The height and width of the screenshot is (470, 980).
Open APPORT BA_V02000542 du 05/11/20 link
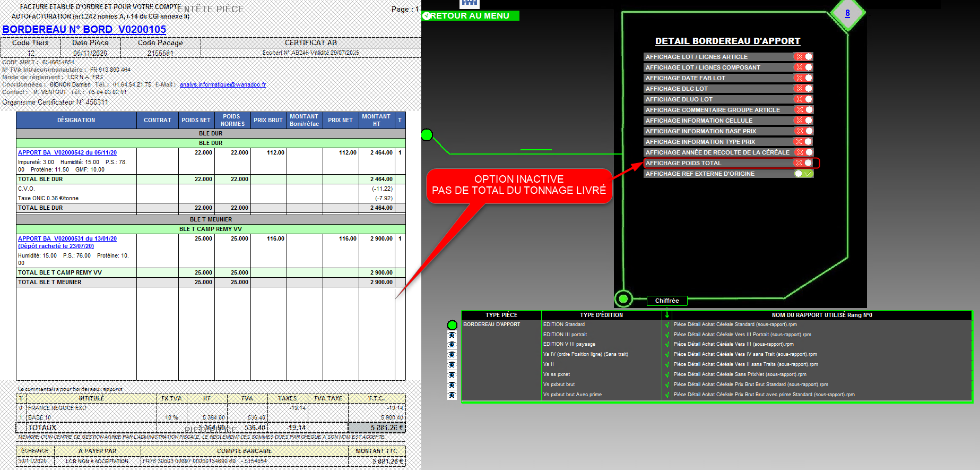pos(67,152)
